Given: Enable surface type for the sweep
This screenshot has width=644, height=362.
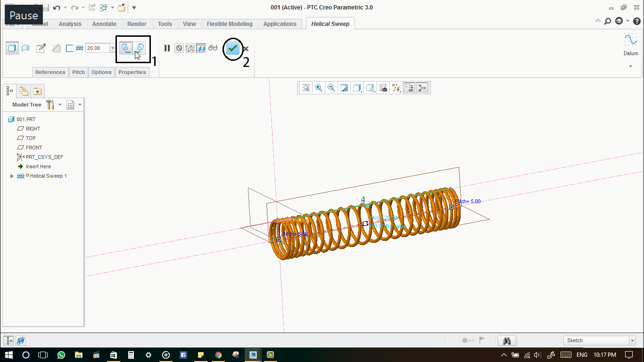Looking at the screenshot, I should pyautogui.click(x=25, y=48).
